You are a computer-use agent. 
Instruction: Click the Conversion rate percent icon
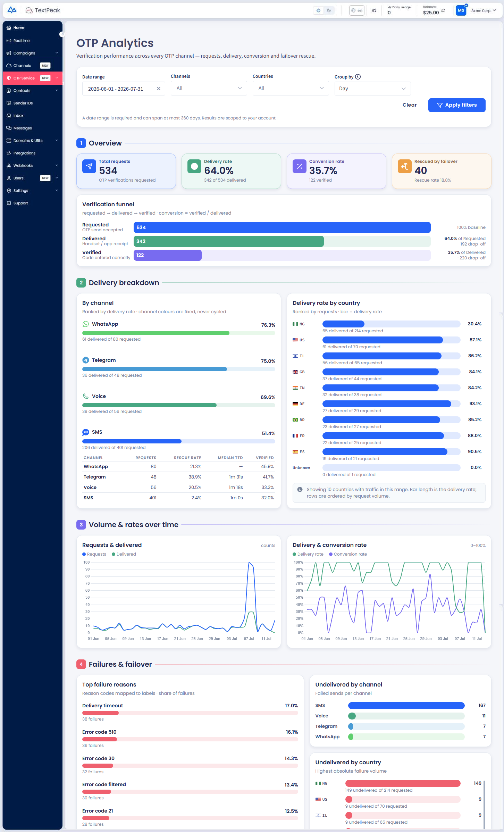(300, 166)
